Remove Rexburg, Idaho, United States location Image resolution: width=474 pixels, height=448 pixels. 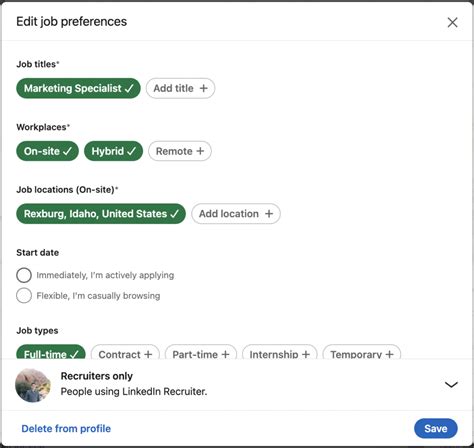[x=101, y=214]
